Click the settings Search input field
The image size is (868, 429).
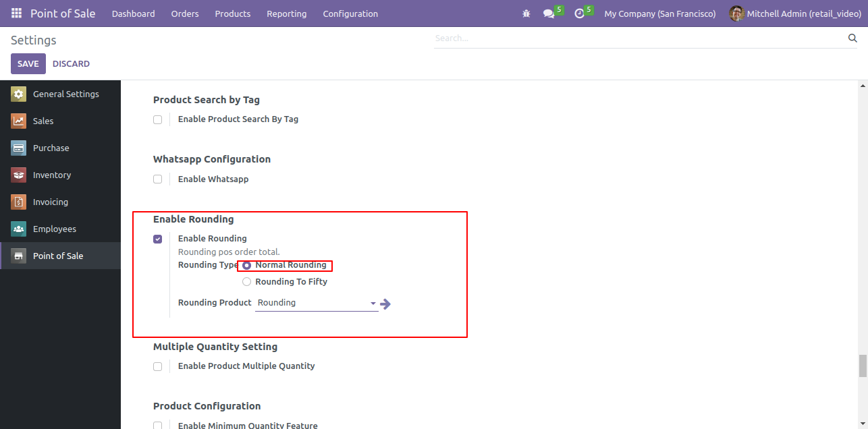point(639,38)
